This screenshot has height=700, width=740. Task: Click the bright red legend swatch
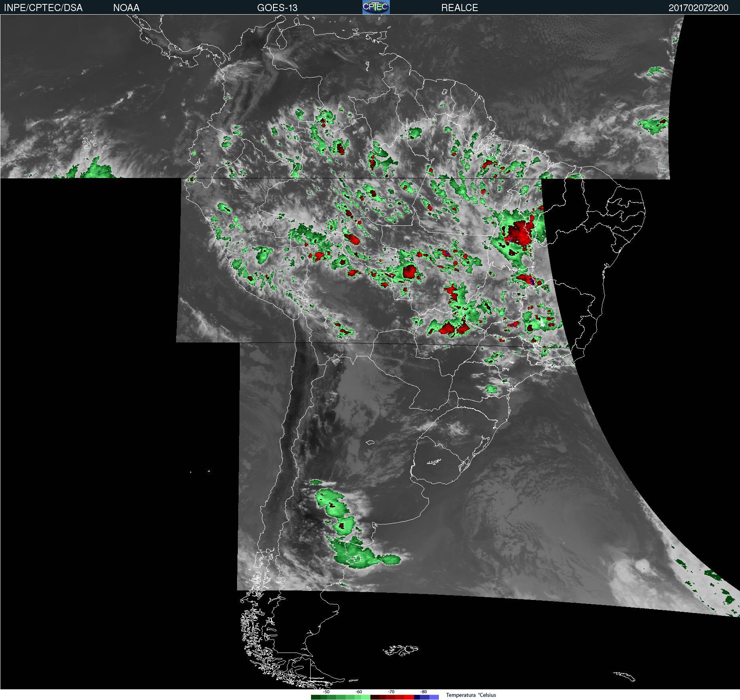click(409, 697)
